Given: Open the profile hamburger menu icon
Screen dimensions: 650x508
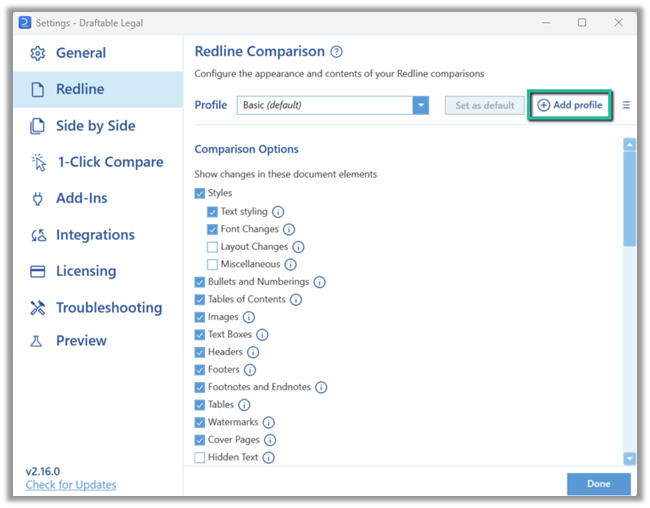Looking at the screenshot, I should pyautogui.click(x=626, y=105).
